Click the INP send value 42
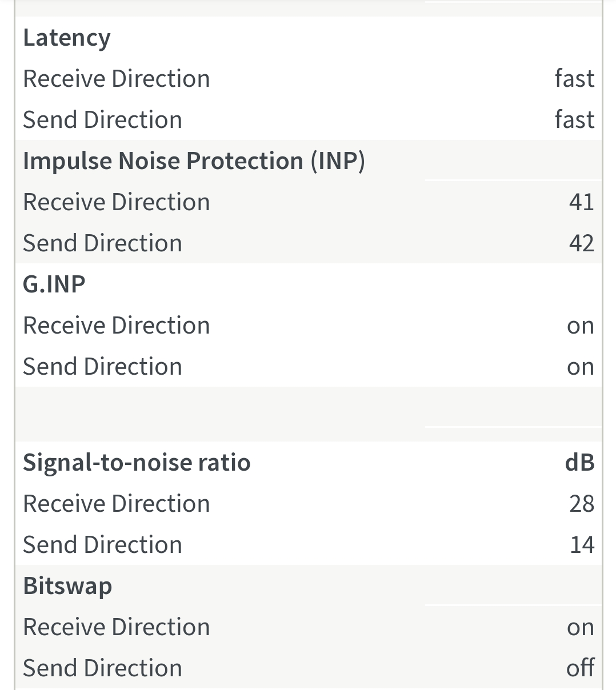 581,243
